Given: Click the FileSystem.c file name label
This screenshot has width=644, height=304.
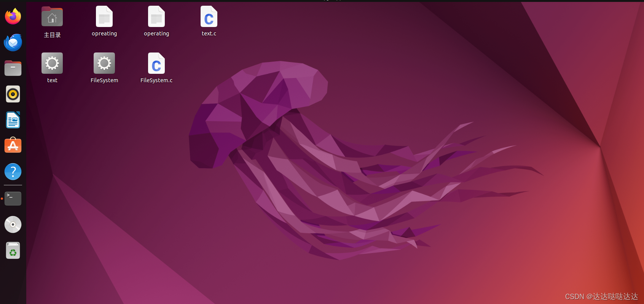Looking at the screenshot, I should point(156,80).
